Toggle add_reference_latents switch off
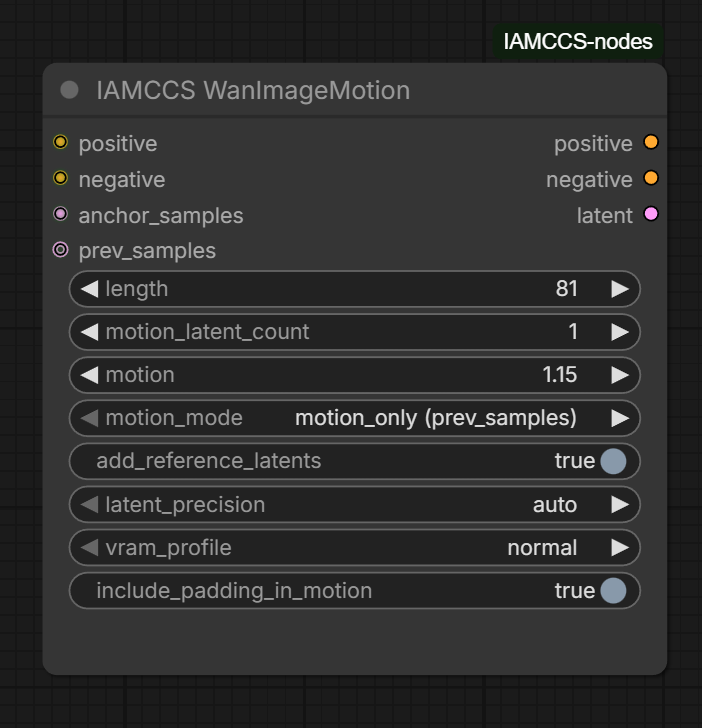Viewport: 702px width, 728px height. (613, 461)
